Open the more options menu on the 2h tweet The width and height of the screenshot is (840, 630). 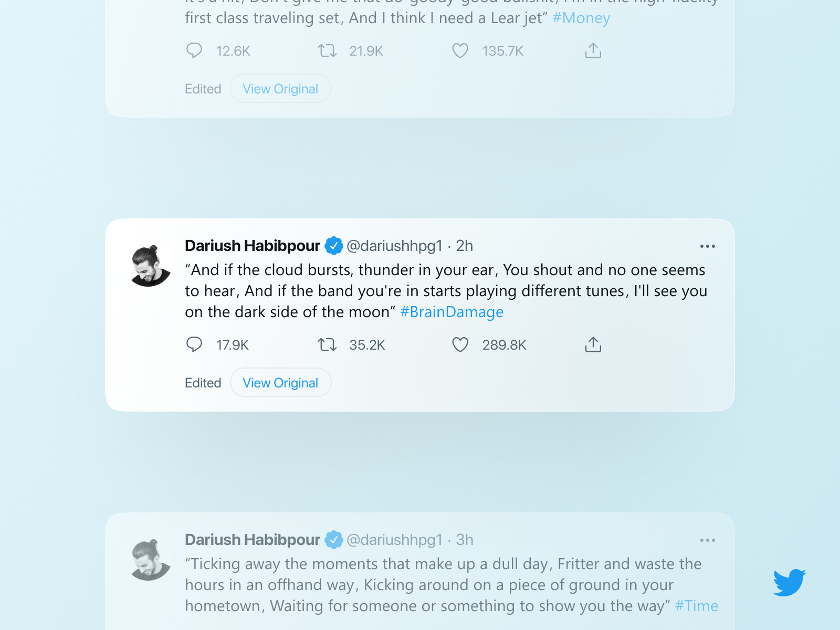(708, 246)
